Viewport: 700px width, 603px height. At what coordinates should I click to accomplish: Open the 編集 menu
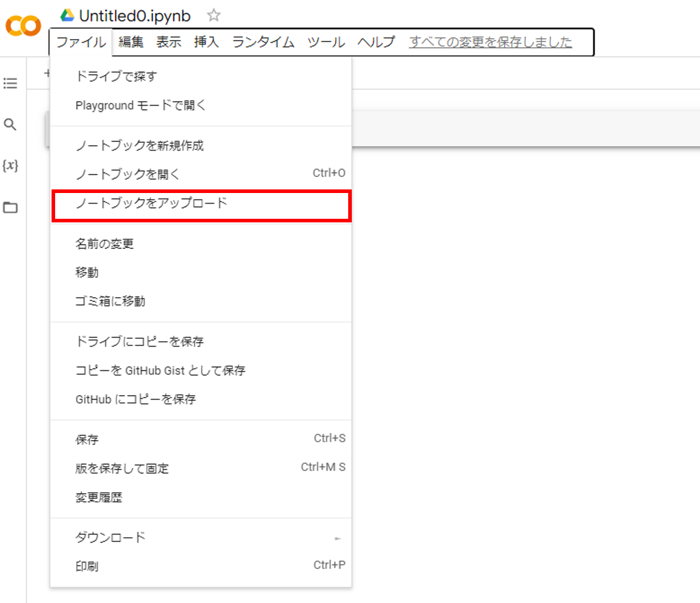131,42
